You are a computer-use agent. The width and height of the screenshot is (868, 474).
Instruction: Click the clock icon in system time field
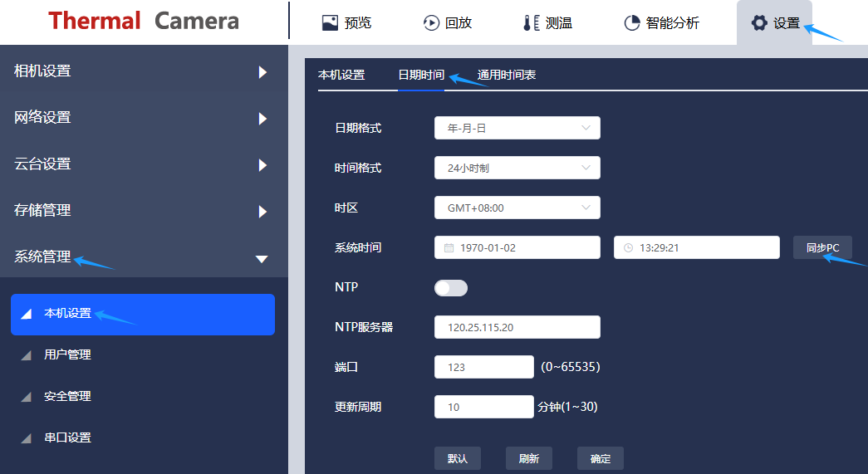click(628, 248)
